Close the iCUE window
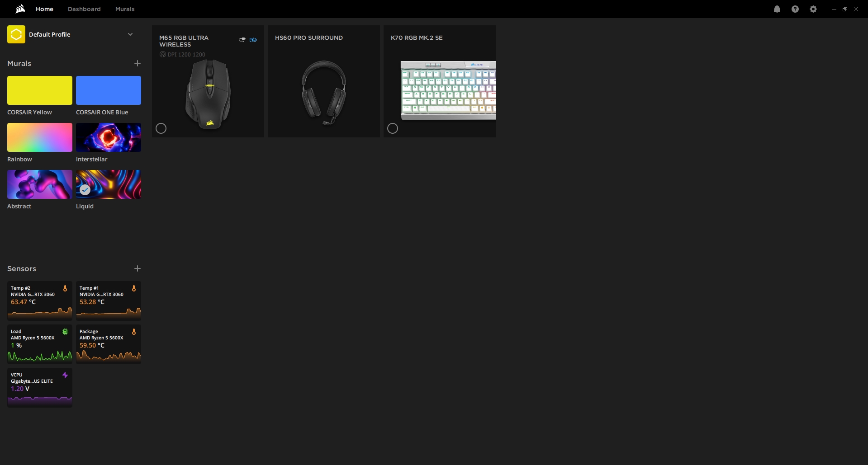The height and width of the screenshot is (465, 868). (x=855, y=9)
